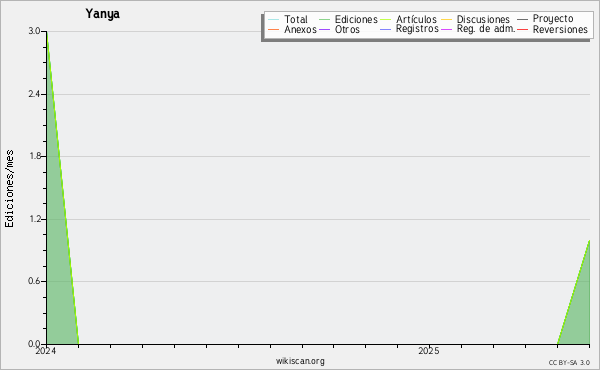Click the Otros legend entry

point(339,29)
